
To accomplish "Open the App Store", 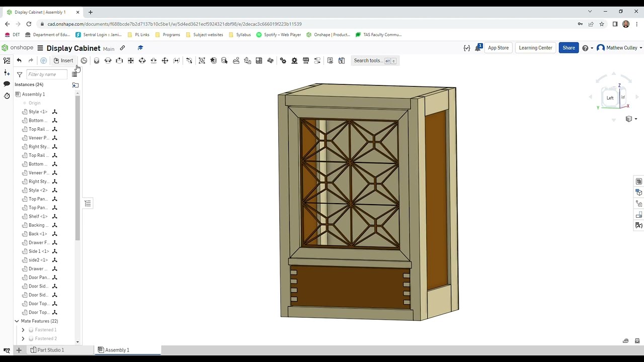I will (x=498, y=48).
